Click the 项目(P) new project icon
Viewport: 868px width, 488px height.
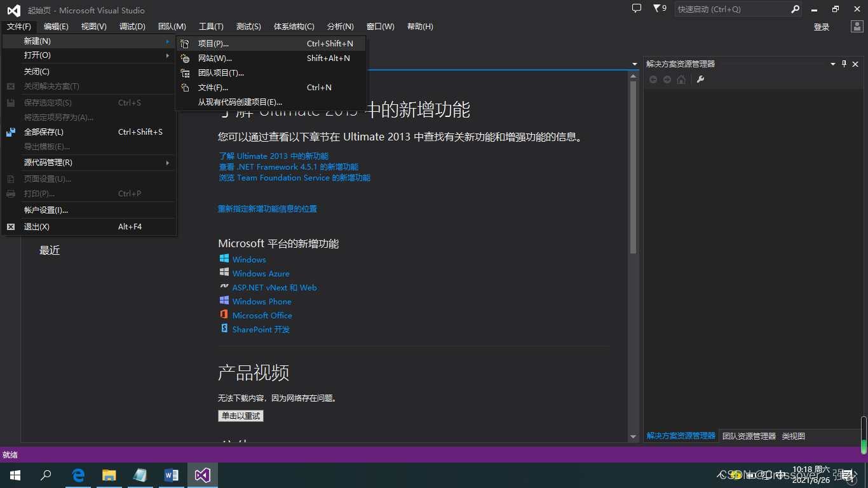185,44
